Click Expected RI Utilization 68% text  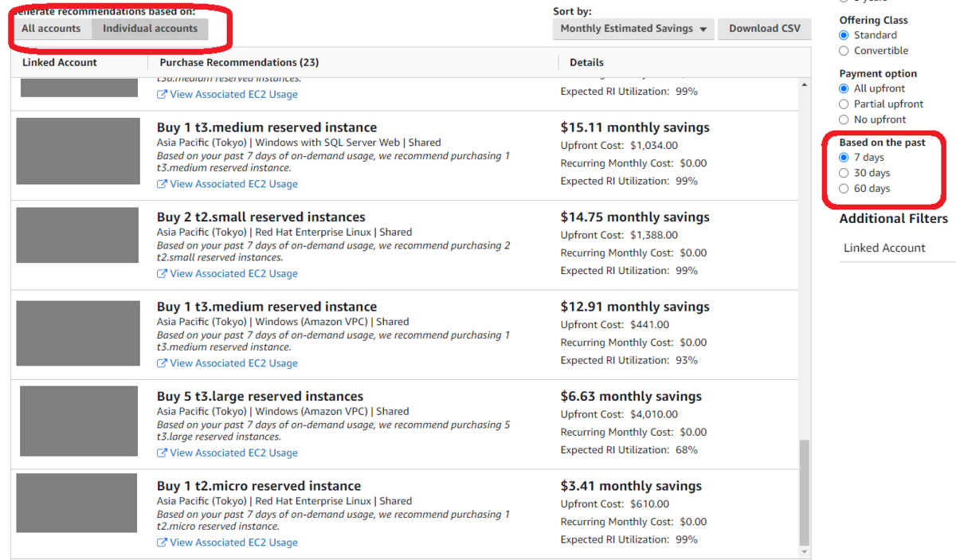click(629, 450)
